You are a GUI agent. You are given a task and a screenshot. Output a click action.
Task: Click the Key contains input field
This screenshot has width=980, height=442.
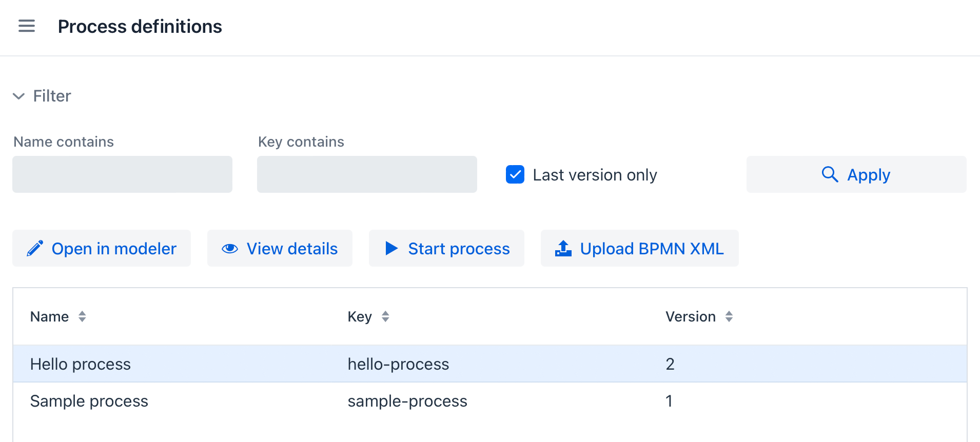pyautogui.click(x=367, y=174)
